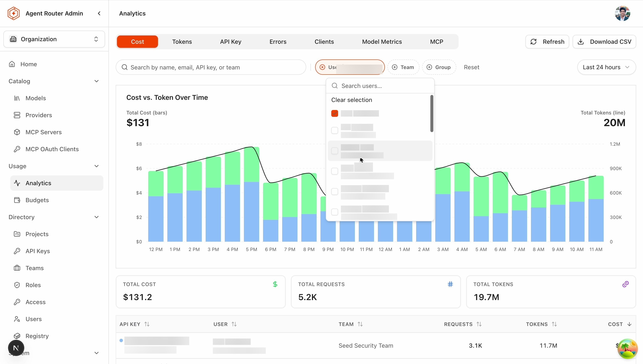
Task: Open the Organization switcher dropdown
Action: (x=54, y=39)
